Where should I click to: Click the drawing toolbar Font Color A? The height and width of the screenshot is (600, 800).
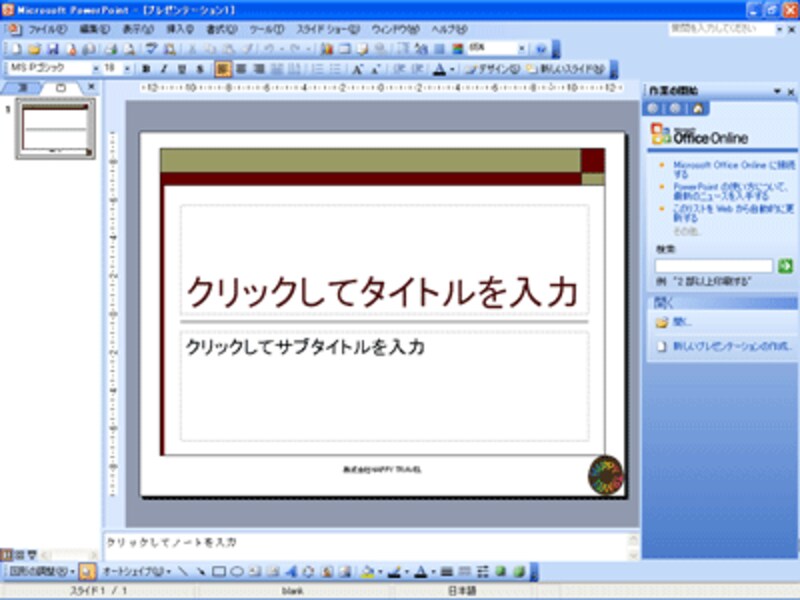420,571
